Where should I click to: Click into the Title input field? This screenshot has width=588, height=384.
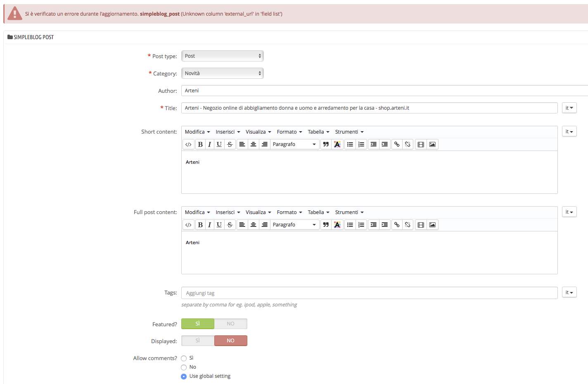[x=370, y=108]
